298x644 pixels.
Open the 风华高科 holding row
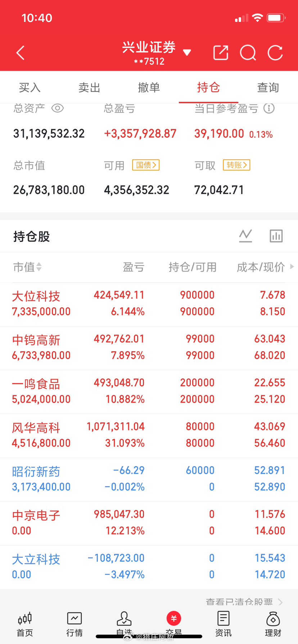[149, 436]
